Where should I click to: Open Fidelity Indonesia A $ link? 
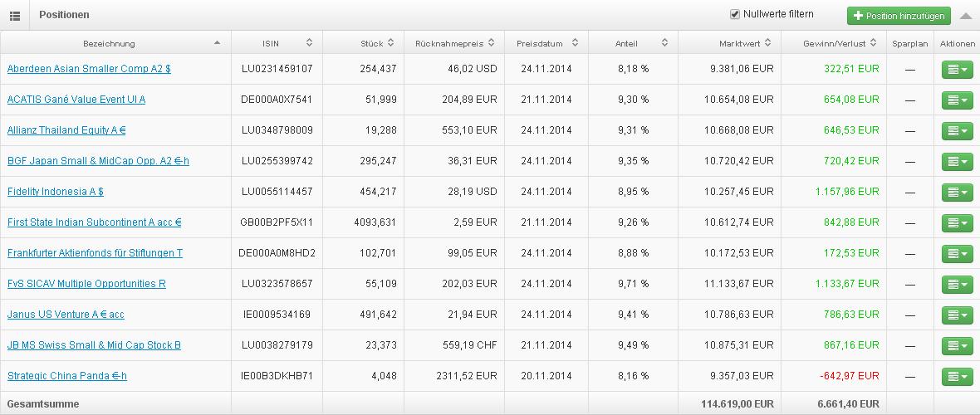click(x=56, y=191)
